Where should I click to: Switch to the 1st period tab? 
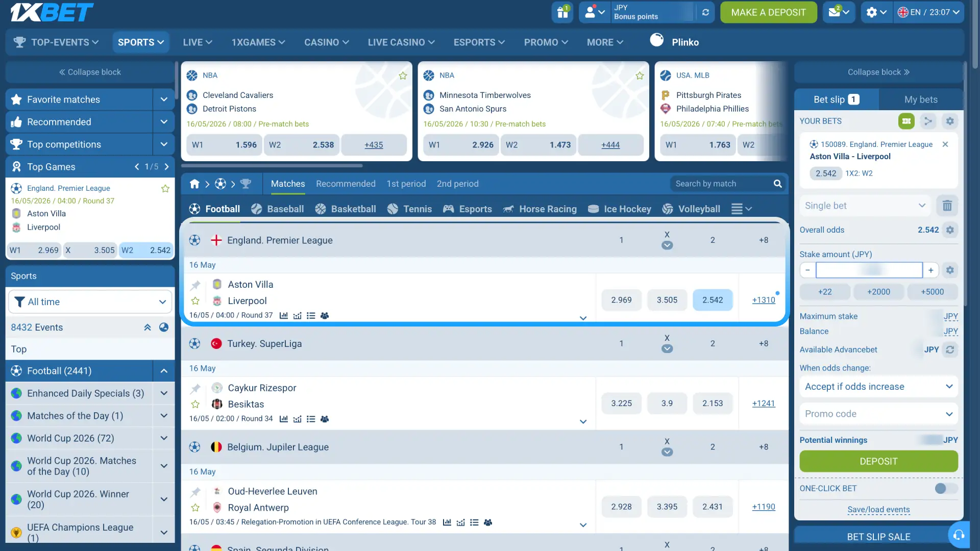pyautogui.click(x=406, y=184)
